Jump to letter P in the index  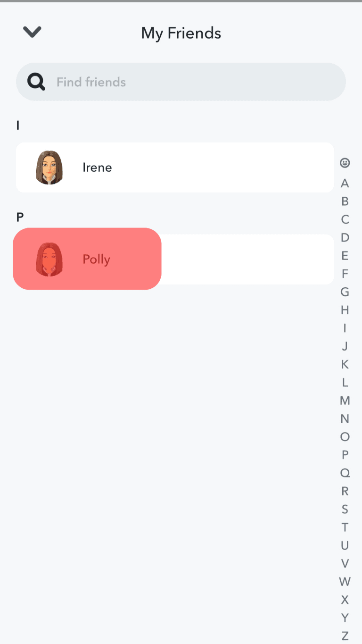point(345,455)
